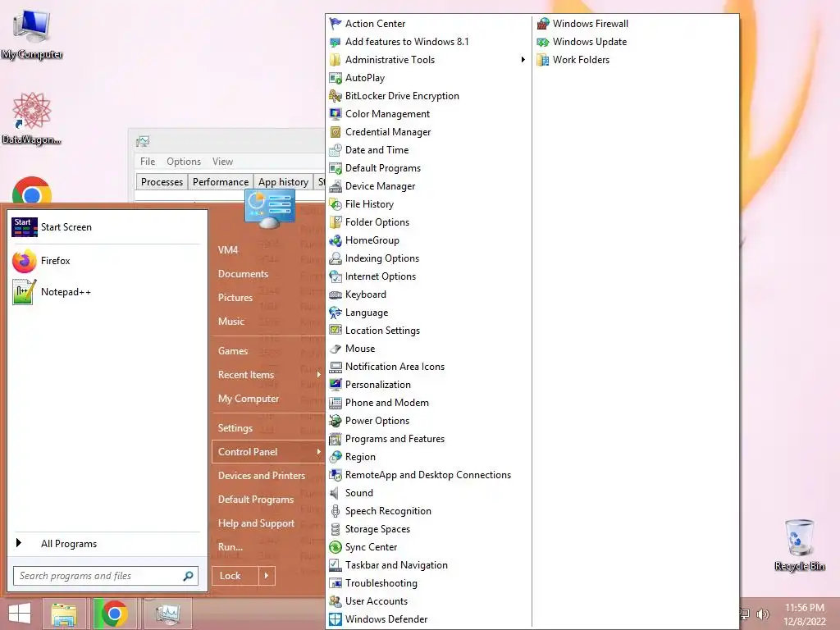Expand All Programs arrow
This screenshot has height=630, width=840.
tap(19, 543)
